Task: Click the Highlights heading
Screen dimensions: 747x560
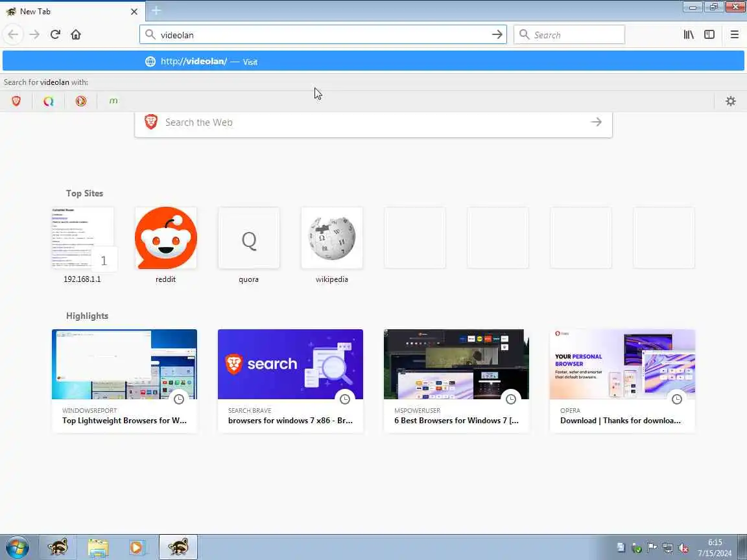Action: (x=87, y=316)
